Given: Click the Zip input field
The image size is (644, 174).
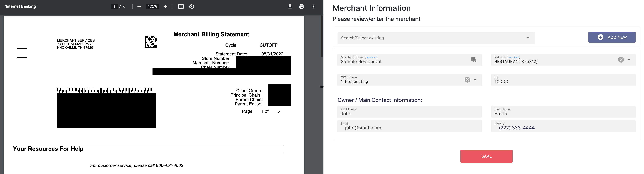Looking at the screenshot, I should pyautogui.click(x=563, y=80).
